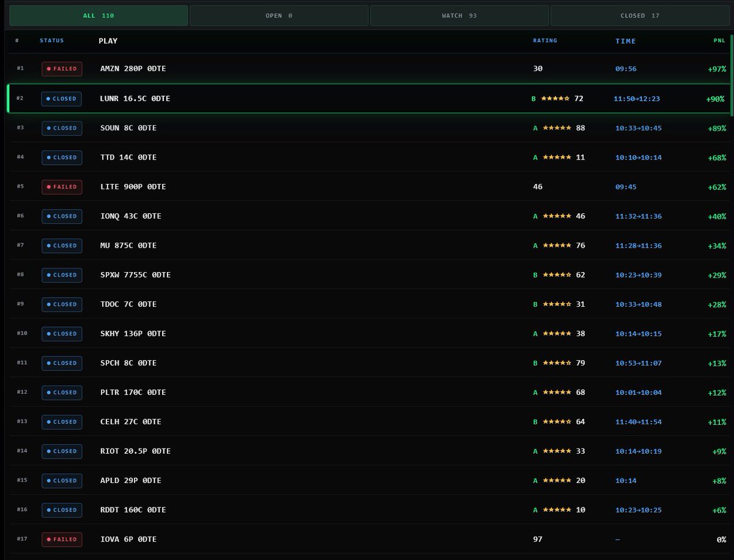Screen dimensions: 734x560
Task: Click the +97% PNL value
Action: [717, 69]
